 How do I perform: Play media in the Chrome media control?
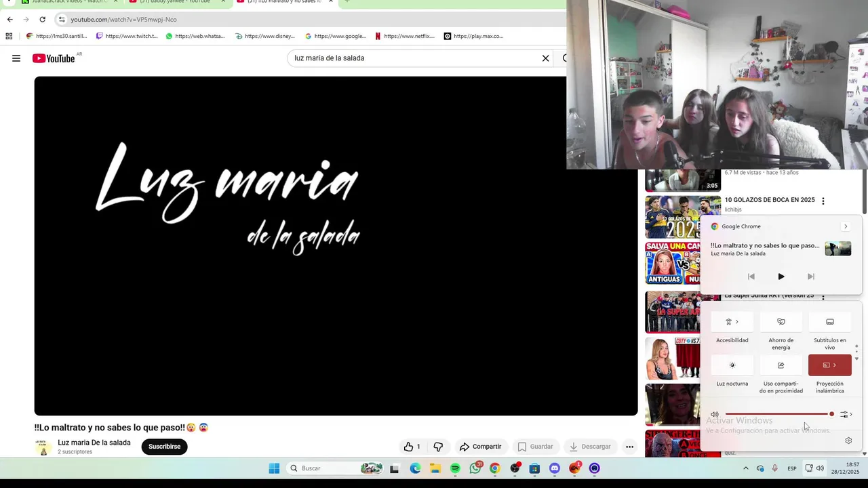781,277
